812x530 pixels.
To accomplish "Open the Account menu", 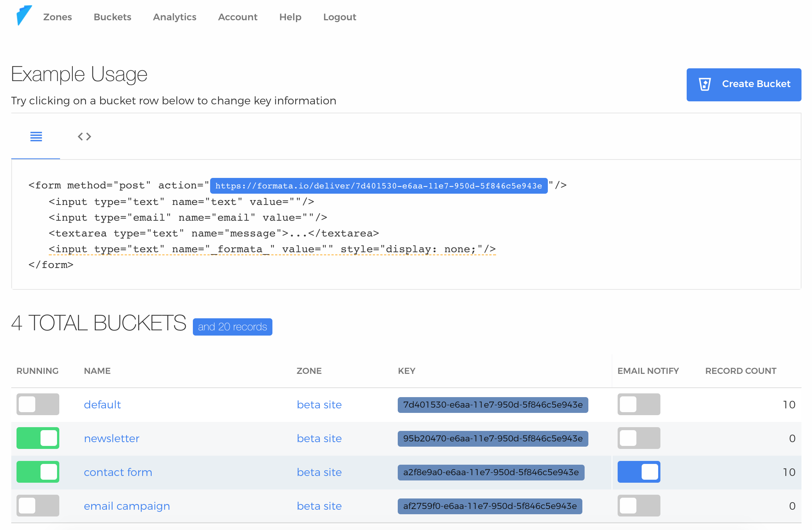I will coord(238,17).
